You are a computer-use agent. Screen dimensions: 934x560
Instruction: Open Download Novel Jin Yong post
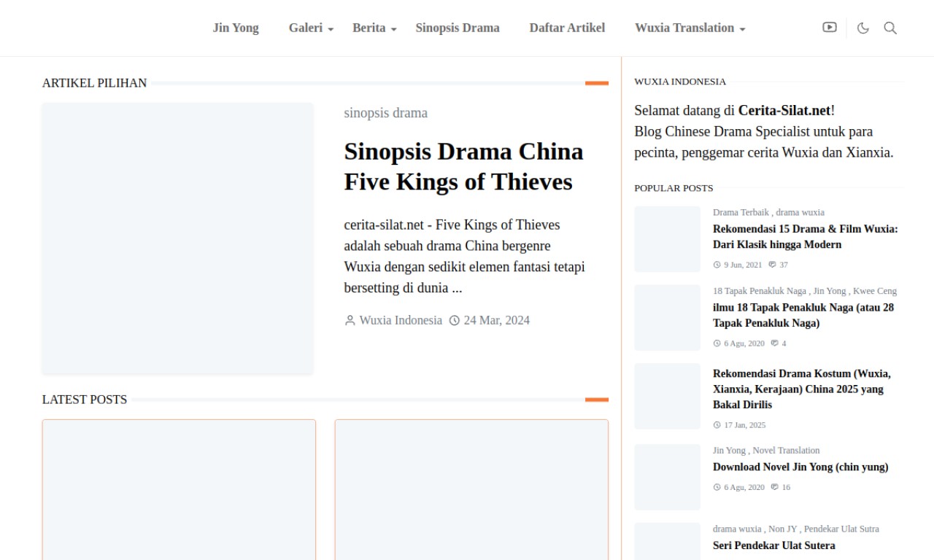(800, 467)
